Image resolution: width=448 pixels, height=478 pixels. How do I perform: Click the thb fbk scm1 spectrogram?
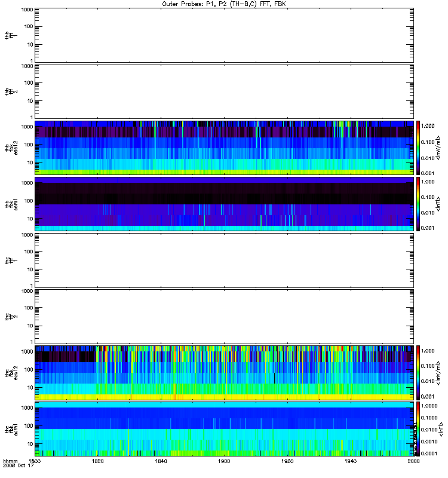pos(225,204)
